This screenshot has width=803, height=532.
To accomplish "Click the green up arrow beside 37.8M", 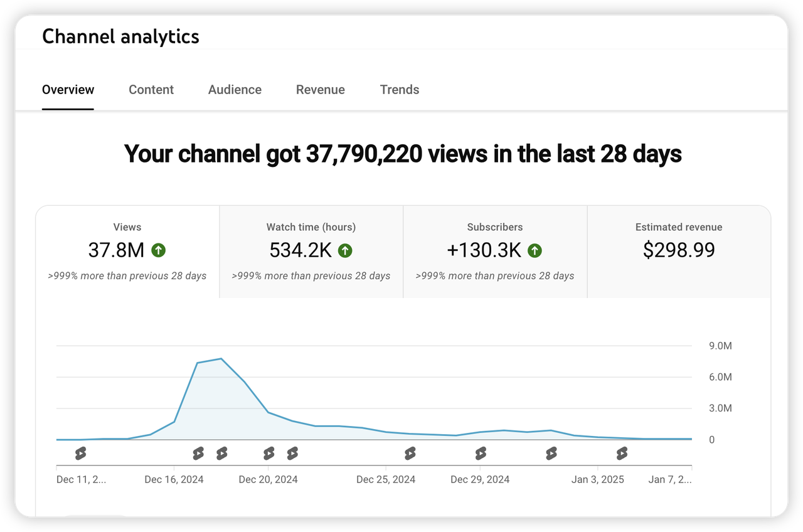I will (x=159, y=251).
